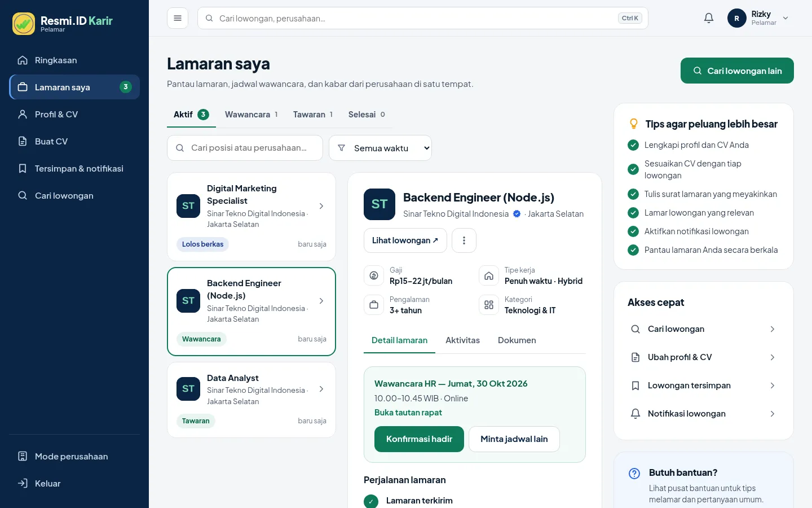Viewport: 812px width, 508px height.
Task: Open the Aktivitas tab
Action: (x=462, y=340)
